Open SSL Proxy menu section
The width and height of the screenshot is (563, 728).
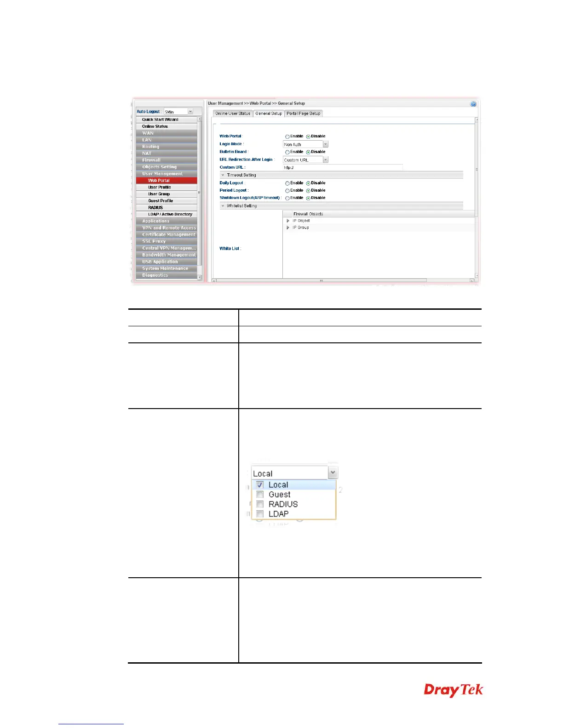click(x=167, y=241)
